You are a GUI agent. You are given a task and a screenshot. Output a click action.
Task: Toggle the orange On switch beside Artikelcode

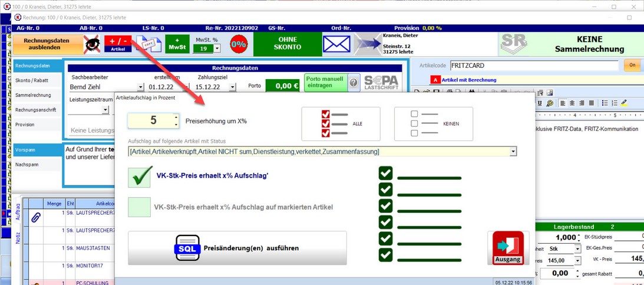click(632, 65)
